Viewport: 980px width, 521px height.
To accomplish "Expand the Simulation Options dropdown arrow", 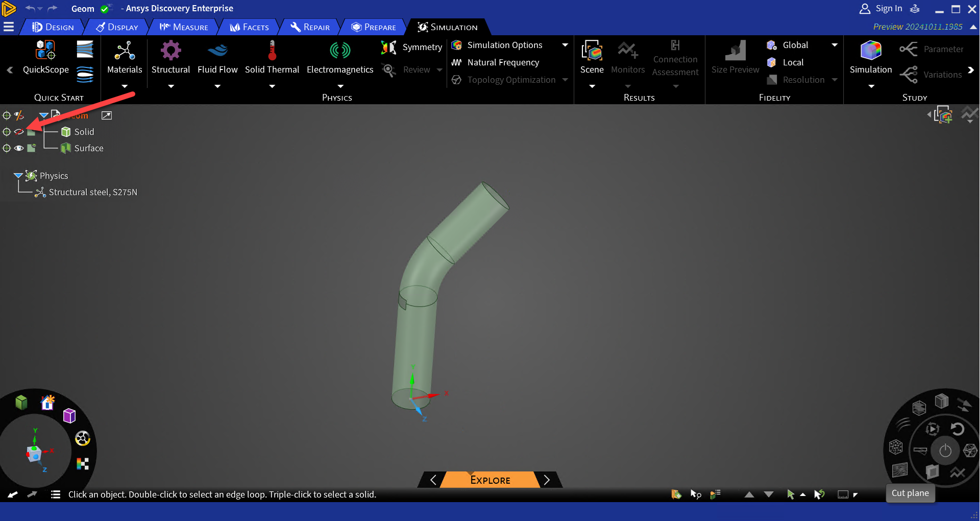I will (565, 45).
